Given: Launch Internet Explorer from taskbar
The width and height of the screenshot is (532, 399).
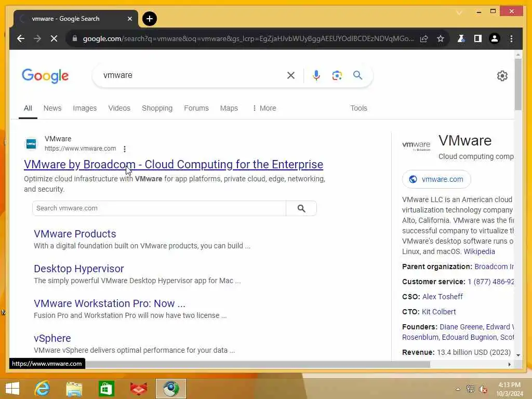Looking at the screenshot, I should point(43,389).
